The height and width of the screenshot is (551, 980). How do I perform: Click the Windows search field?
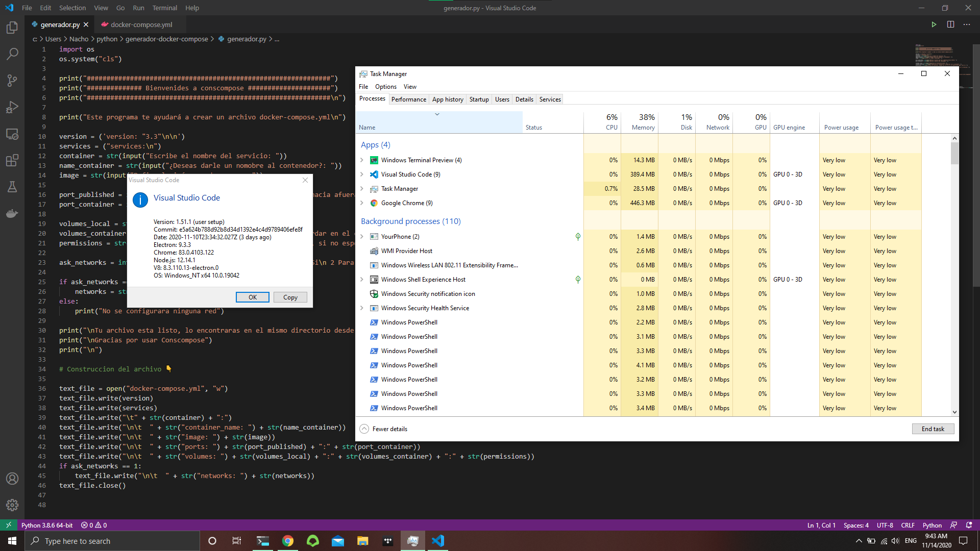pos(112,541)
